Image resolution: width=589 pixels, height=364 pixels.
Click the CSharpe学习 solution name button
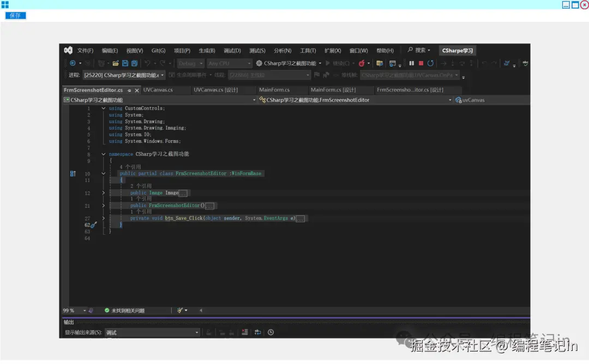click(457, 51)
